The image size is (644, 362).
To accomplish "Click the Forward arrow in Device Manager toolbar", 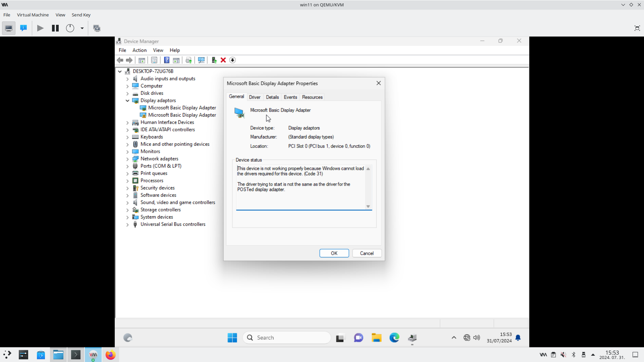I will tap(129, 60).
